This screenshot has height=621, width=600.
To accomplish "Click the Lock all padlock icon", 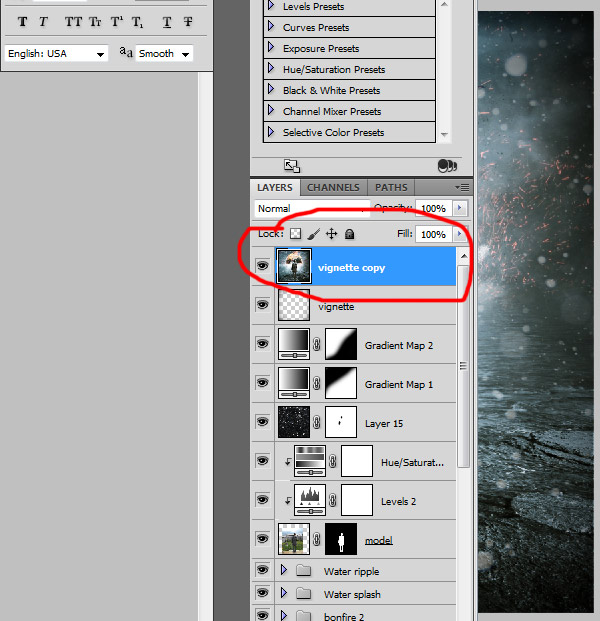I will click(x=349, y=234).
